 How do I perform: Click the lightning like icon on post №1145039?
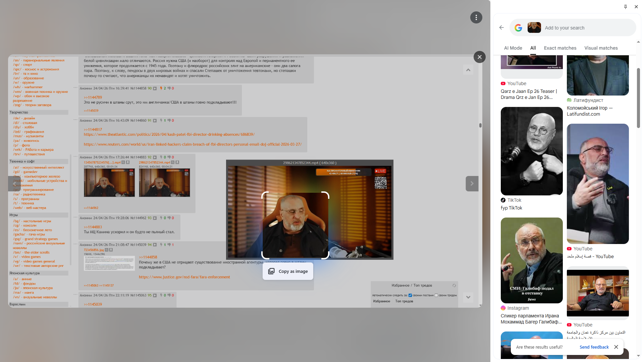point(161,245)
